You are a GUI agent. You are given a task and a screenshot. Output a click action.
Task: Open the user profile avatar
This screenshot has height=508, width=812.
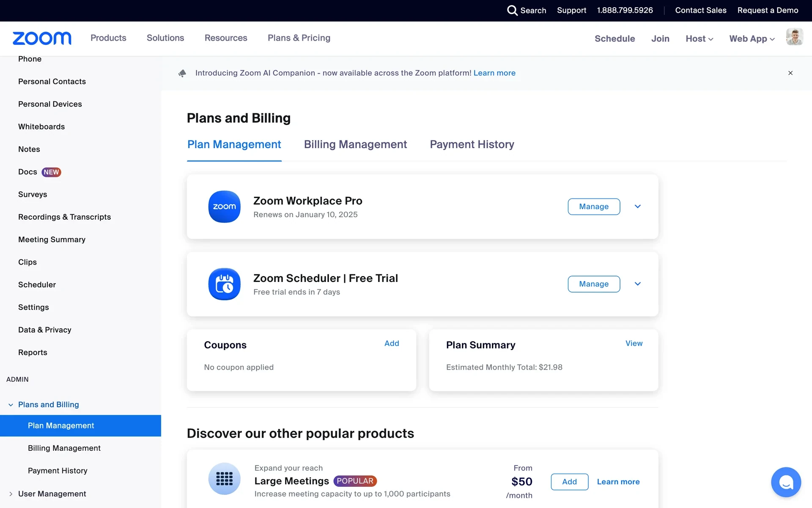pyautogui.click(x=794, y=37)
